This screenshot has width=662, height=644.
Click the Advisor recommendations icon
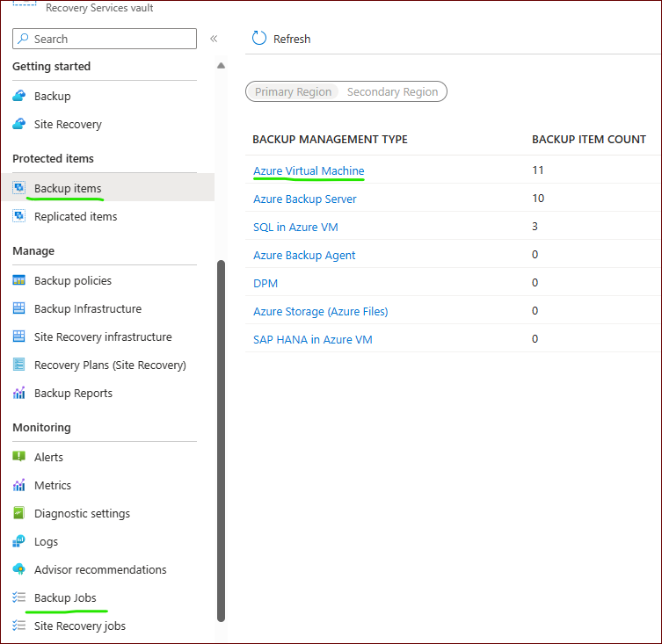click(x=19, y=569)
